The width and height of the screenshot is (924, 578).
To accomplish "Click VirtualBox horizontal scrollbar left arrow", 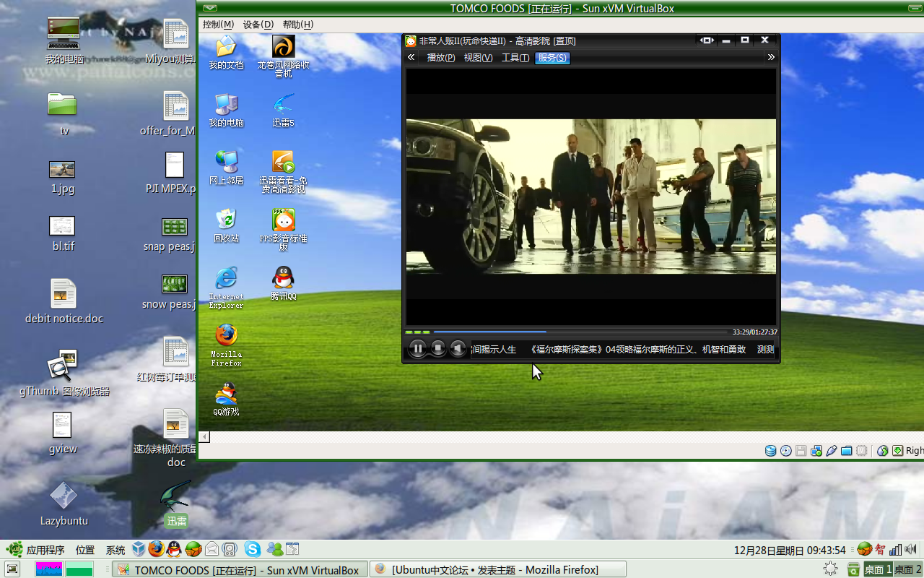I will [204, 436].
